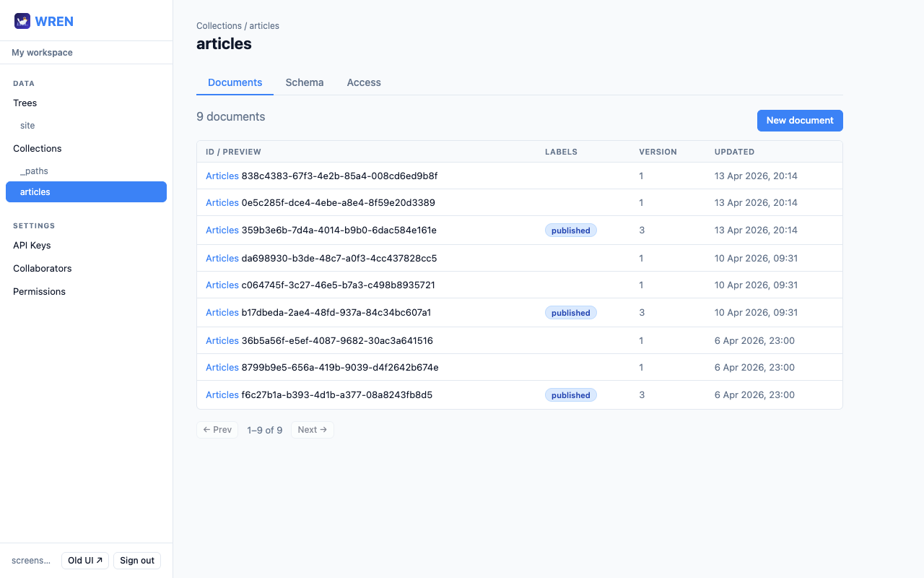
Task: Create a New document
Action: point(799,121)
